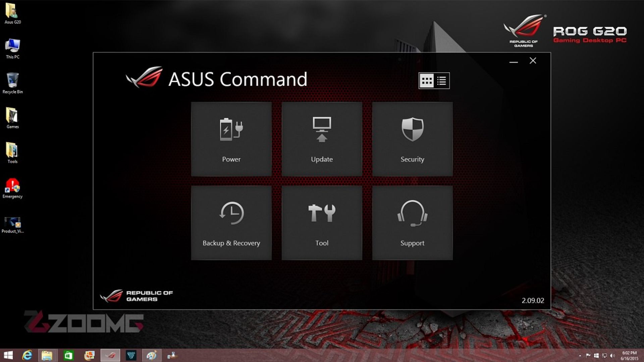Select the Games desktop folder
Screen dimensions: 644x362
[12, 118]
